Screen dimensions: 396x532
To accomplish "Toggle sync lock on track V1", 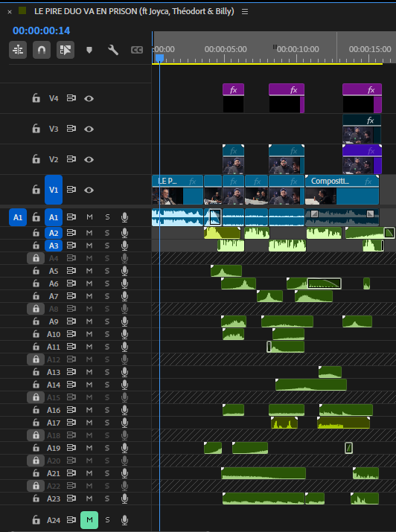I will pos(71,190).
